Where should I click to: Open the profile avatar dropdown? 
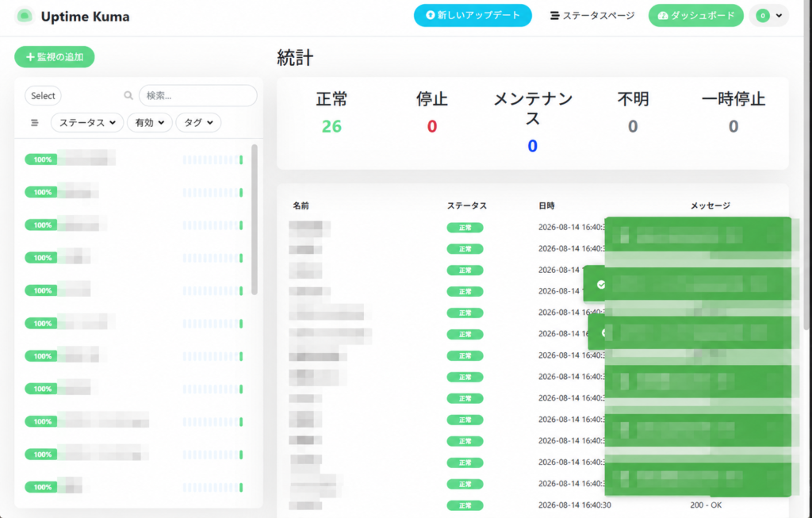(x=769, y=16)
